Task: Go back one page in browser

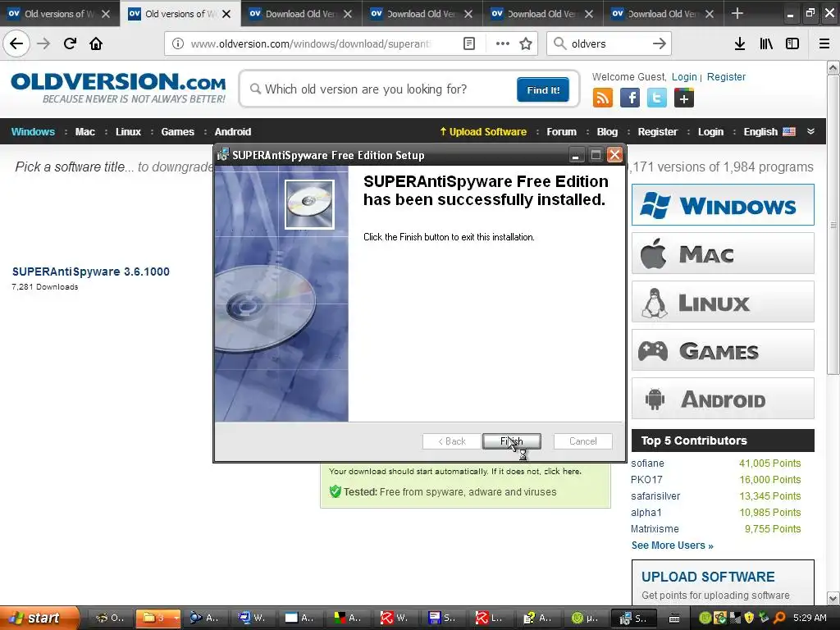Action: pyautogui.click(x=16, y=43)
